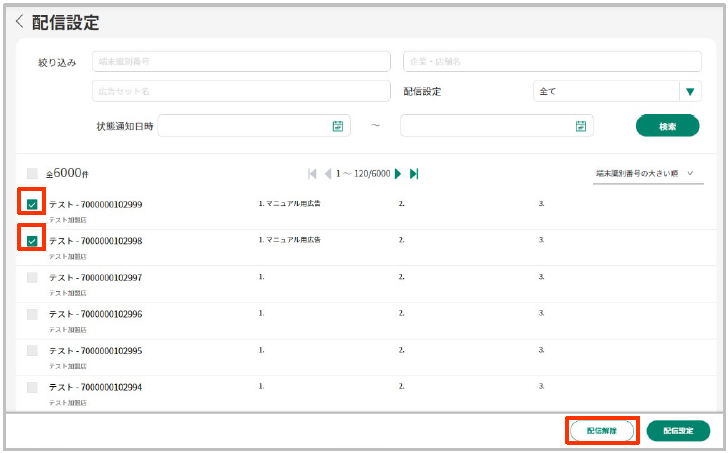This screenshot has height=453, width=728.
Task: Jump to last page of results
Action: coord(414,174)
